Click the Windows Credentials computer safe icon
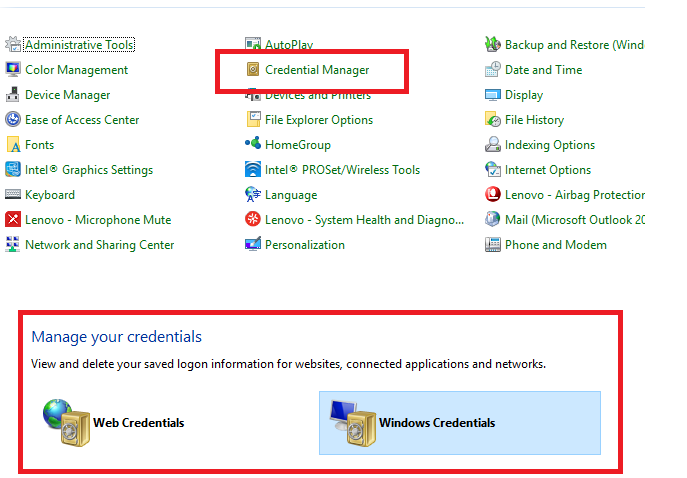The image size is (687, 478). pyautogui.click(x=353, y=423)
